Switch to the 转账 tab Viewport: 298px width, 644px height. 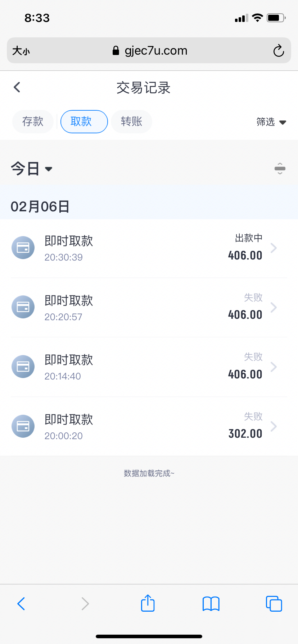tap(131, 121)
